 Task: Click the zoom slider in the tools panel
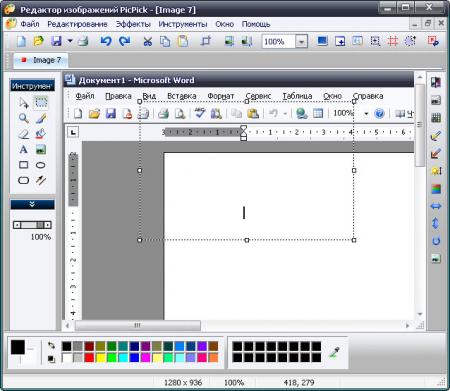(32, 225)
